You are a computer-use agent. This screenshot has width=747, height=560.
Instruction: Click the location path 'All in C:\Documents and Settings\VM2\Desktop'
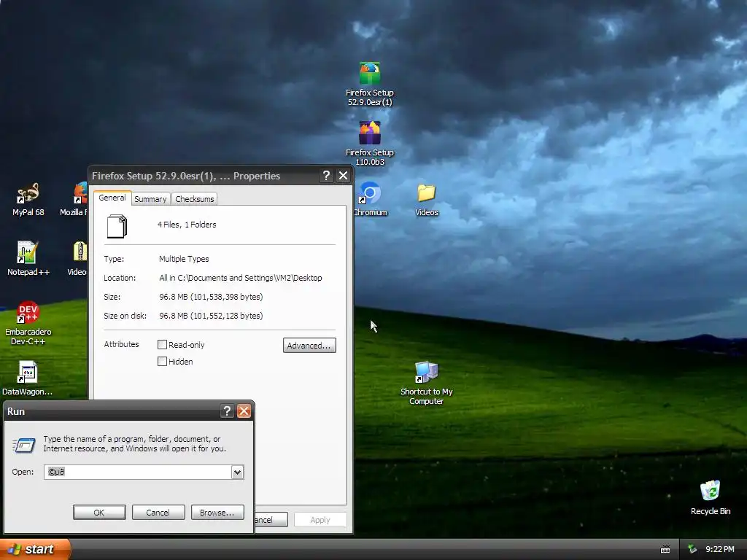pyautogui.click(x=241, y=278)
